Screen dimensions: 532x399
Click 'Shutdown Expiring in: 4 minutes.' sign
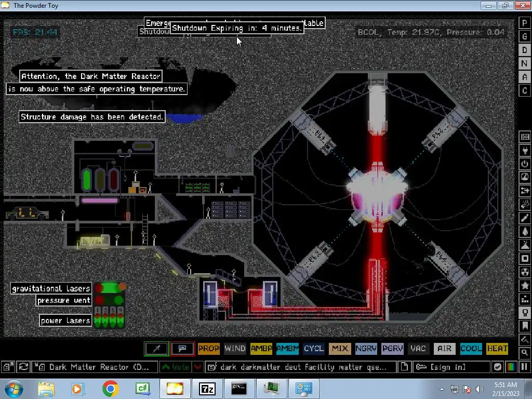237,28
